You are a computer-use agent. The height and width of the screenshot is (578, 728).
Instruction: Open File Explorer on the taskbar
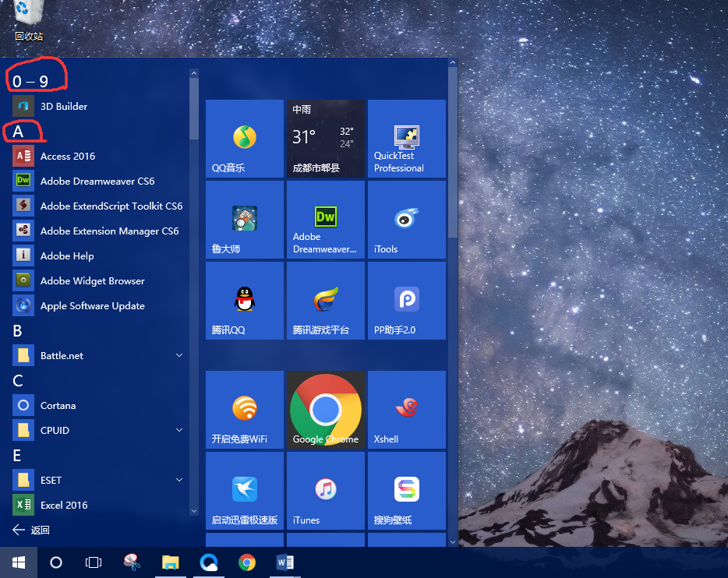point(171,562)
